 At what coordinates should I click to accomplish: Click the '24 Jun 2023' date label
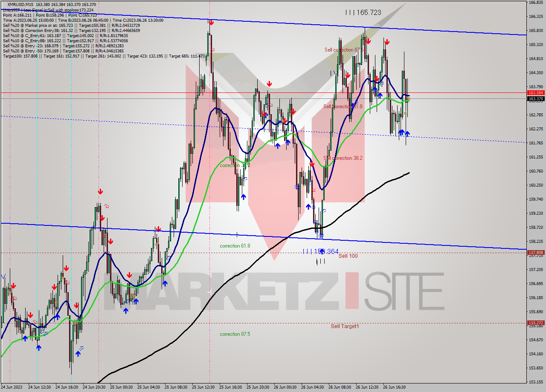(x=12, y=387)
